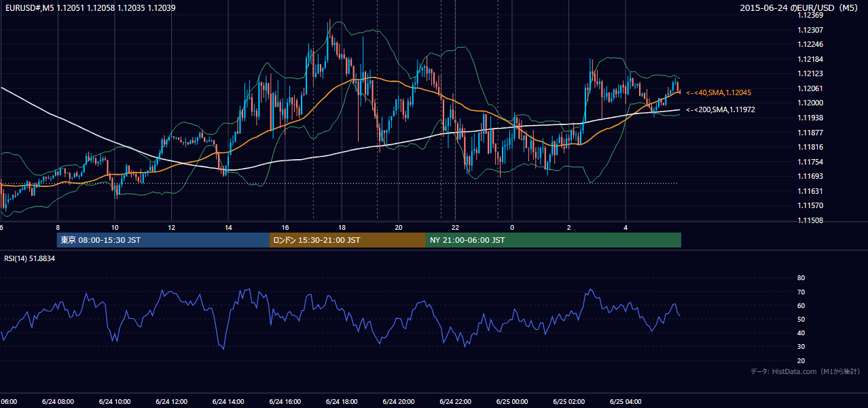Viewport: 868px width, 408px height.
Task: Click the 2015-06-24 EUR/USD (M5) chart heading
Action: tap(799, 7)
